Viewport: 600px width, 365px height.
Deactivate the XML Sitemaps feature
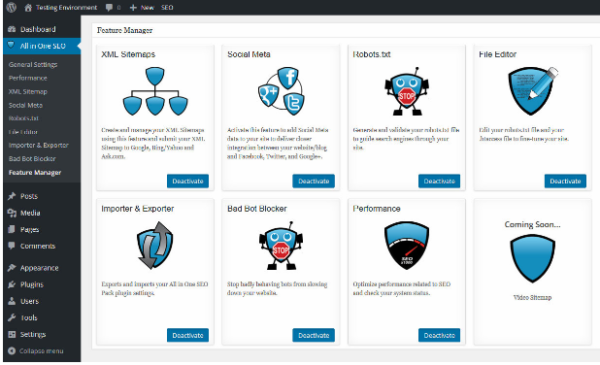coord(188,181)
